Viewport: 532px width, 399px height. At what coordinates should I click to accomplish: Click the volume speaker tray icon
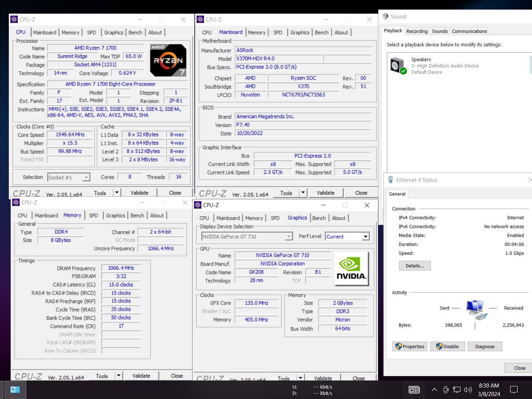click(468, 390)
